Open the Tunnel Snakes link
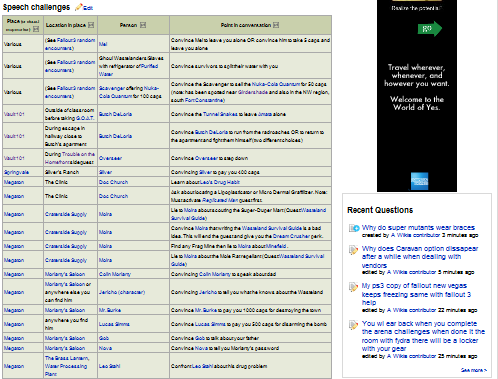498x379 pixels. point(220,114)
